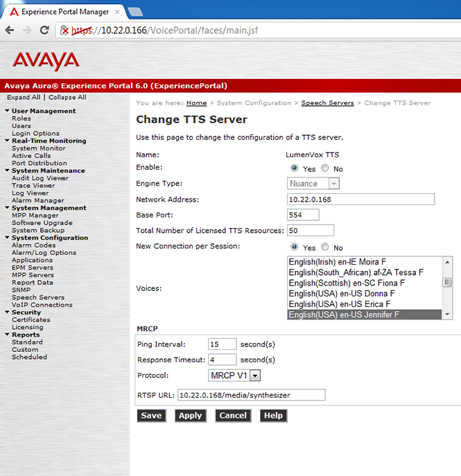Click the Avaya logo

46,61
